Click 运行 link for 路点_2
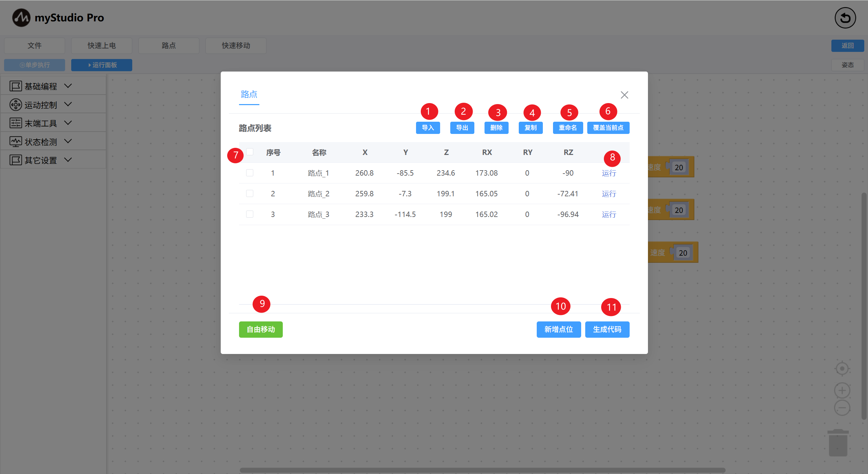 click(609, 194)
